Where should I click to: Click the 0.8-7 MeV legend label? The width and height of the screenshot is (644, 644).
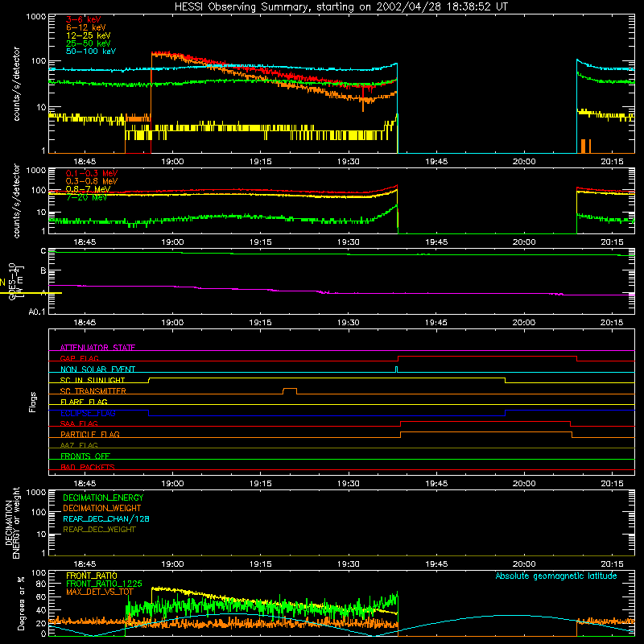pyautogui.click(x=89, y=189)
